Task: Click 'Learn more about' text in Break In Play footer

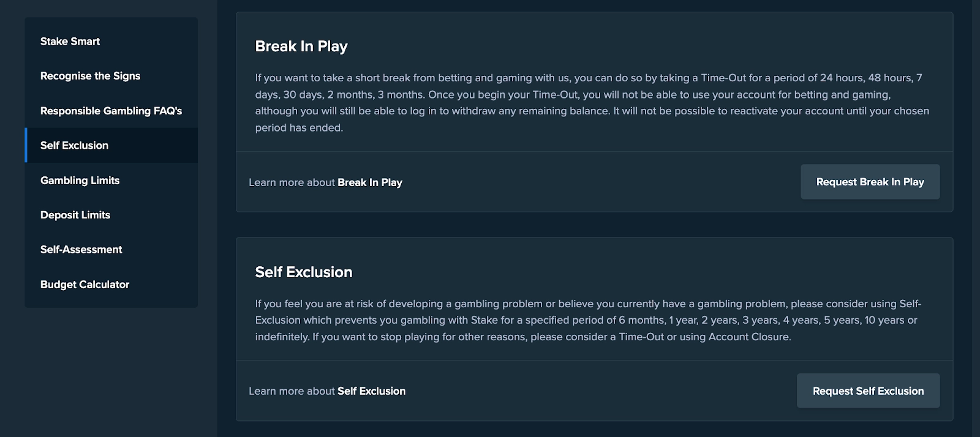Action: (292, 182)
